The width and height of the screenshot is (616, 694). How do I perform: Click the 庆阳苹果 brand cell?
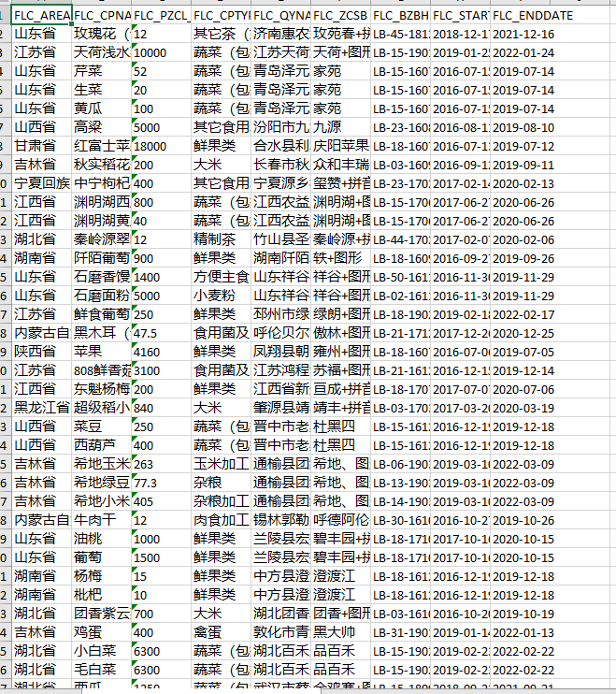click(340, 146)
